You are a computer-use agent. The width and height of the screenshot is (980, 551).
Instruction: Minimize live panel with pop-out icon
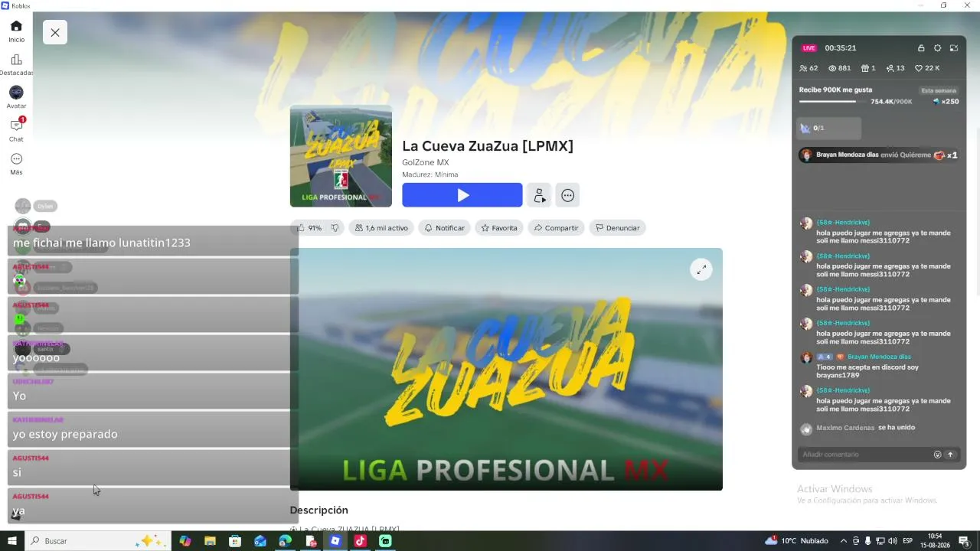(954, 48)
